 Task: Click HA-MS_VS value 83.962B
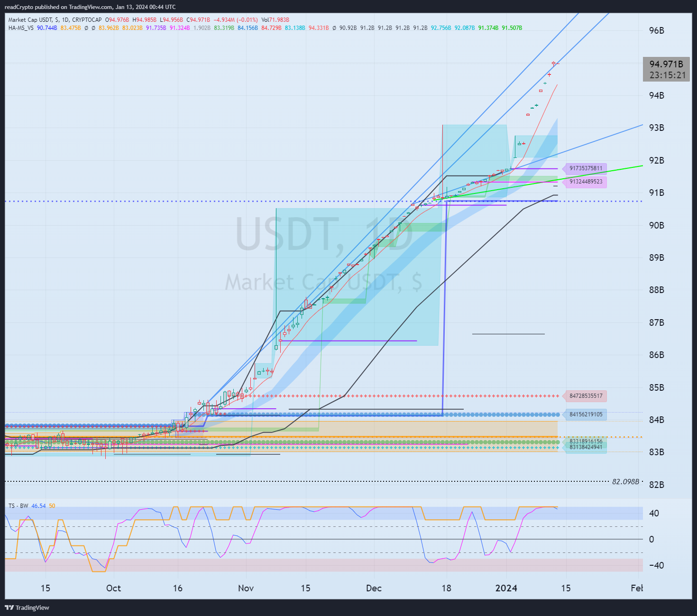[x=109, y=28]
